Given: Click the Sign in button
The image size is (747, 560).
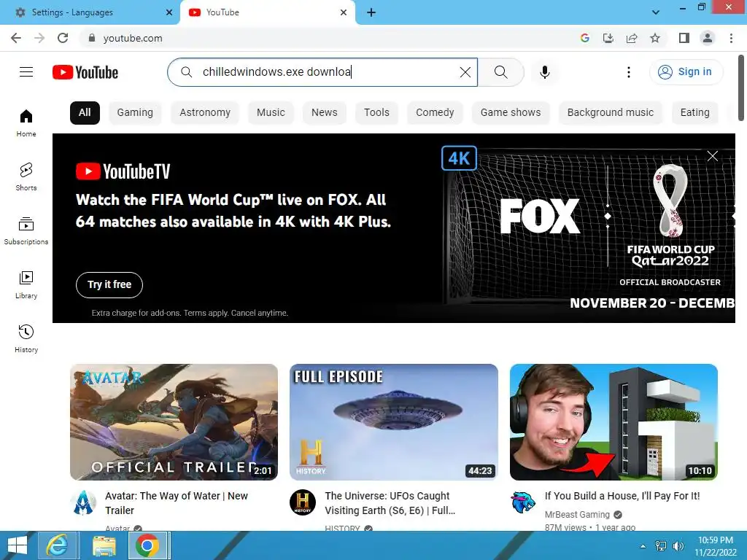Looking at the screenshot, I should [686, 72].
